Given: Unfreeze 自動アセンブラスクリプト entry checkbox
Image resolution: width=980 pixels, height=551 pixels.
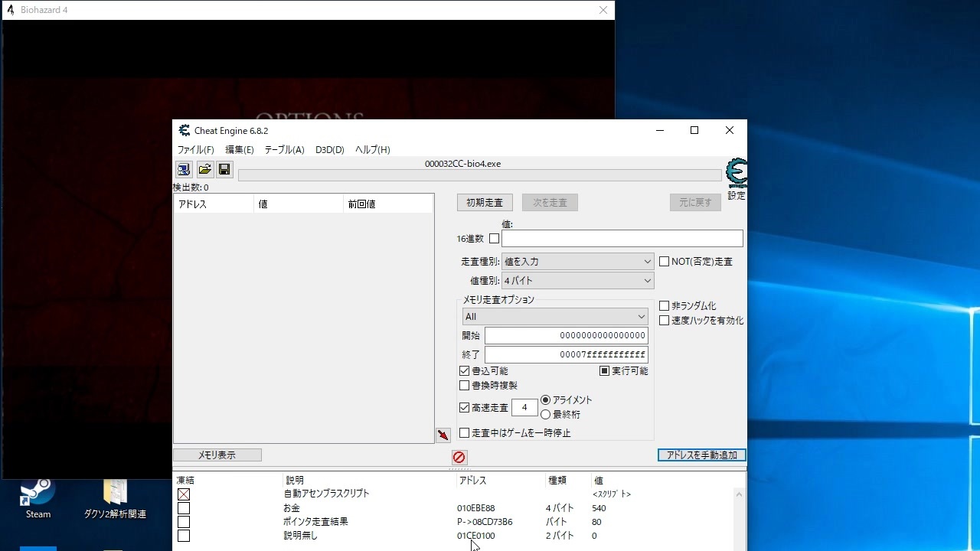Looking at the screenshot, I should point(184,494).
